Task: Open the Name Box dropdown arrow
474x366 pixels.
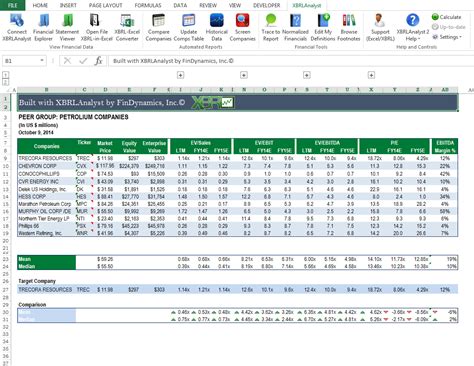Action: 42,61
